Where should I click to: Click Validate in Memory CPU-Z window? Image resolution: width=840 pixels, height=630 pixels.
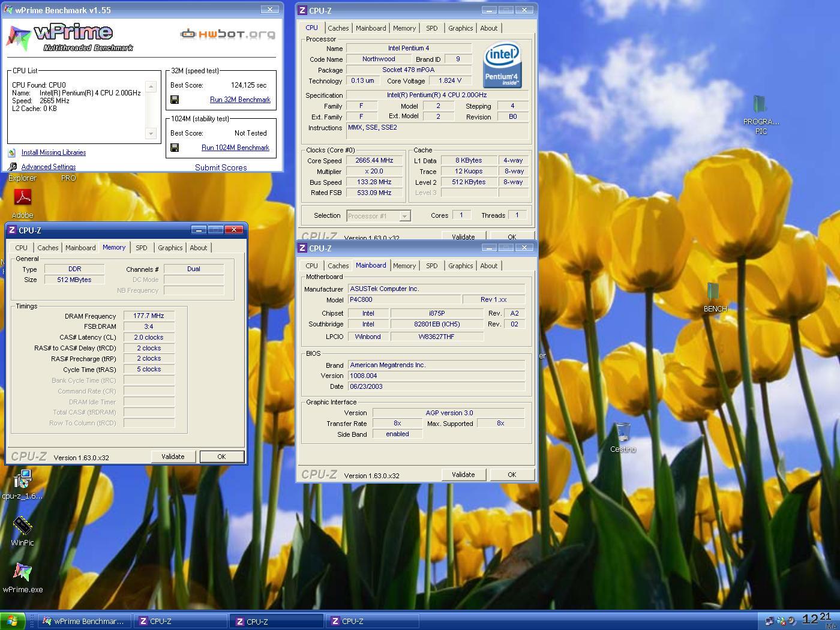[x=173, y=457]
